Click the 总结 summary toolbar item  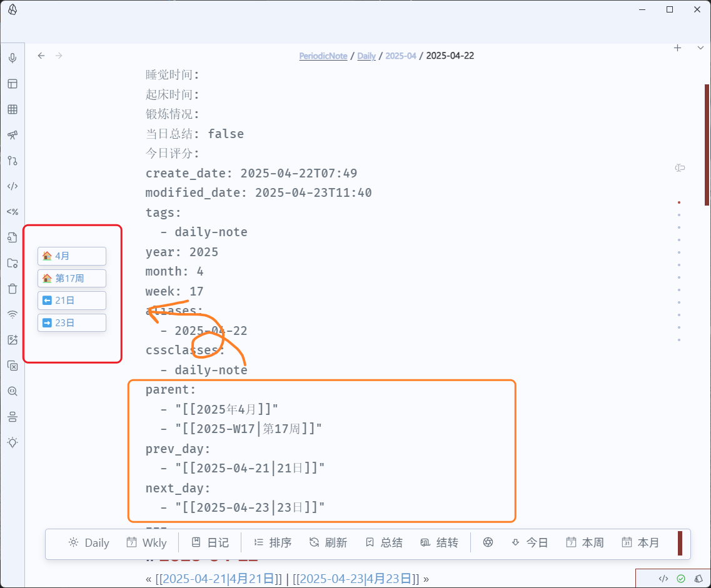[x=384, y=543]
